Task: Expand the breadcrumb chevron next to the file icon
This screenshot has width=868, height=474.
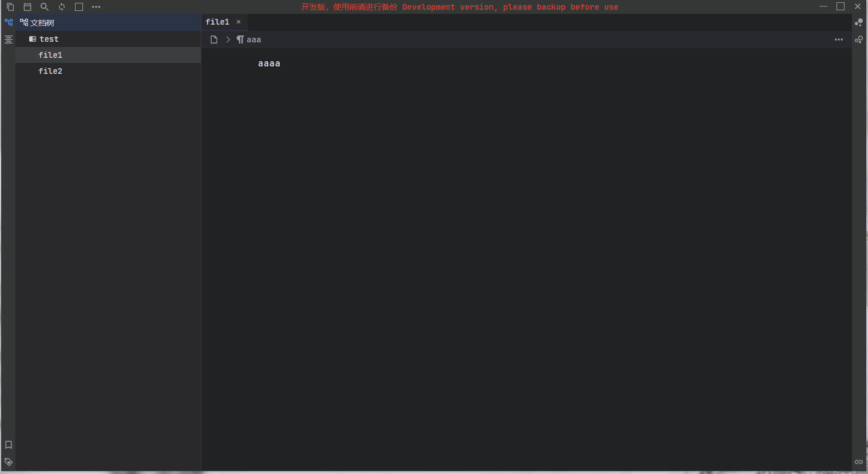Action: pos(228,39)
